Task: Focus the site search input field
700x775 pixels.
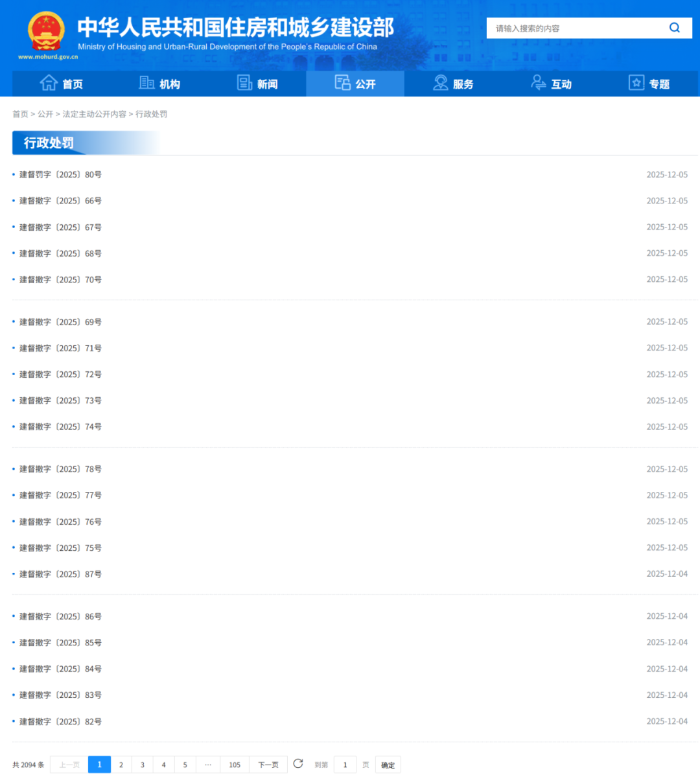Action: point(577,29)
